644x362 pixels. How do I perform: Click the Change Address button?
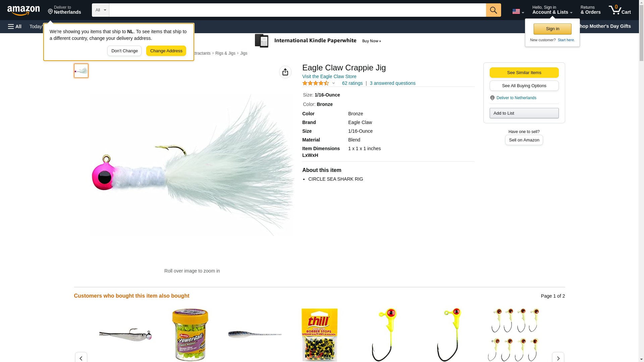[166, 51]
